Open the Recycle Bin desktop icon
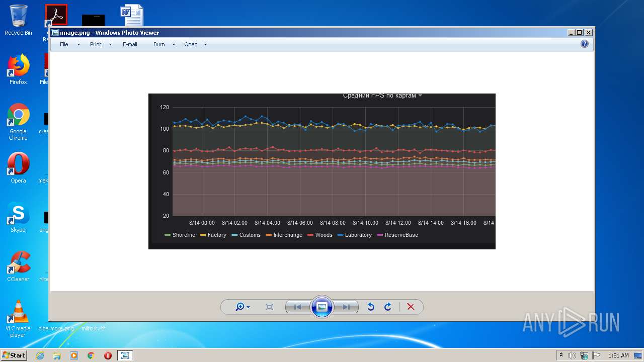Screen dimensions: 644x362 18,21
